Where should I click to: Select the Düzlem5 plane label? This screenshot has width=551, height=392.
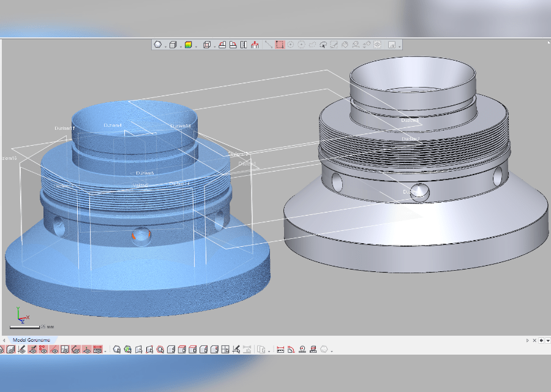pyautogui.click(x=145, y=173)
